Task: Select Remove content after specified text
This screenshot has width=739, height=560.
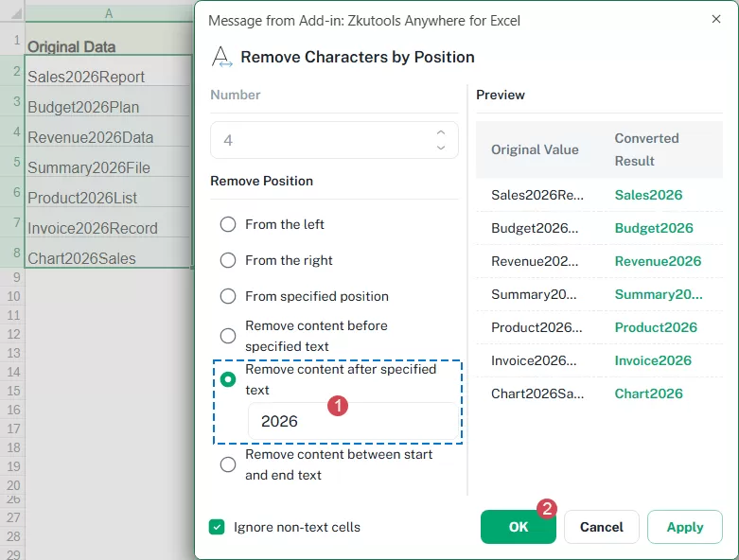Action: point(228,379)
